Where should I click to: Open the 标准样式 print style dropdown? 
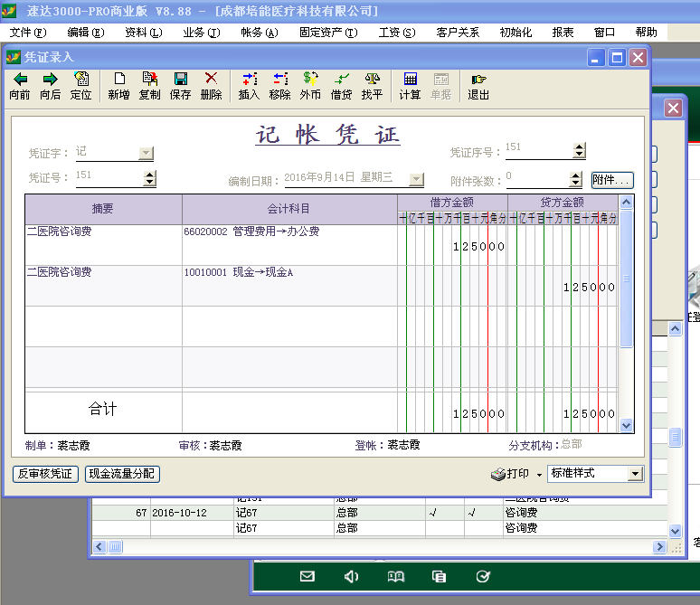tap(635, 474)
